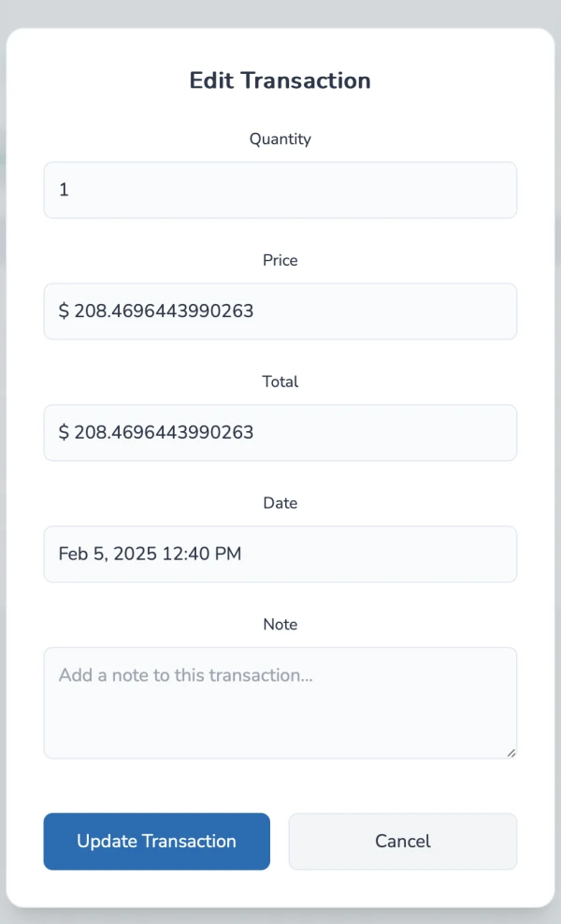561x924 pixels.
Task: Click inside the Note text area
Action: click(280, 711)
